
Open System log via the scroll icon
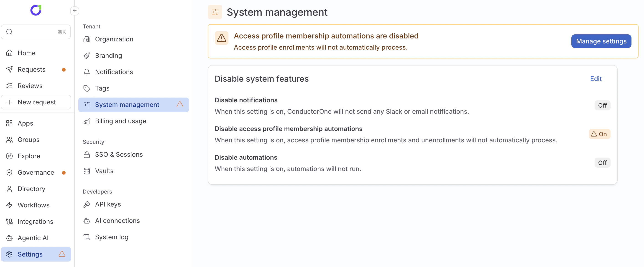pos(87,237)
